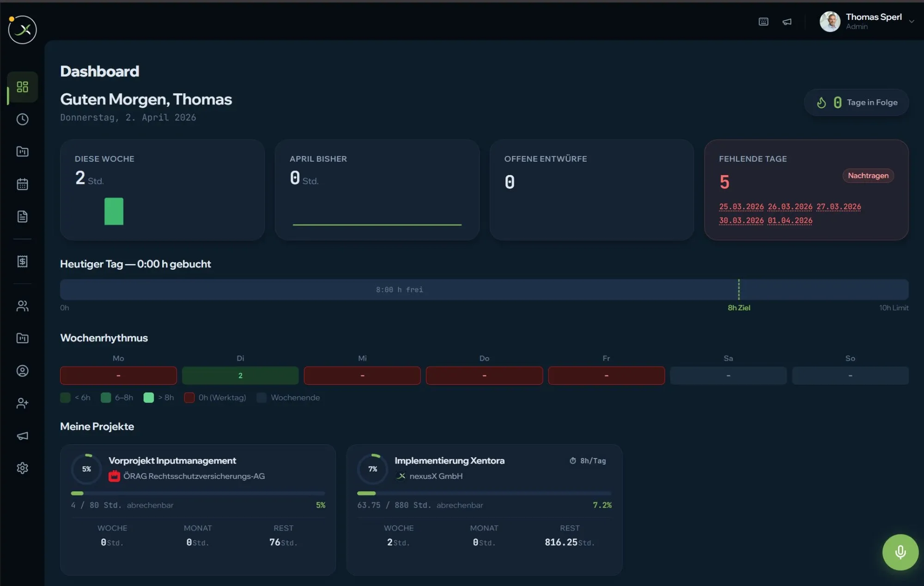Click the flame streak icon
The image size is (924, 586).
click(821, 103)
